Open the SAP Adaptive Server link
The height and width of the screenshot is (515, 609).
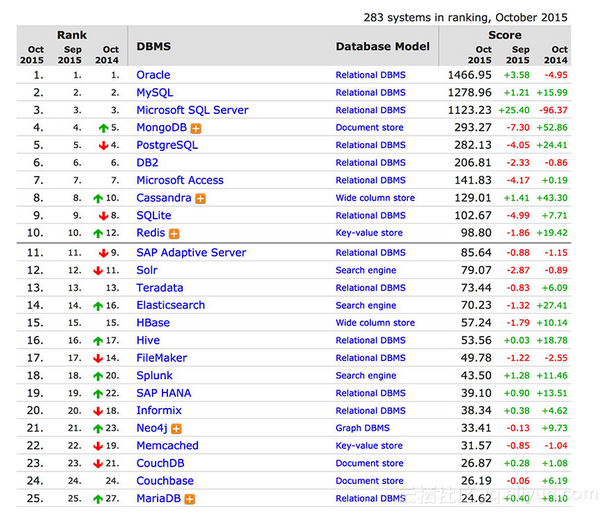point(191,253)
